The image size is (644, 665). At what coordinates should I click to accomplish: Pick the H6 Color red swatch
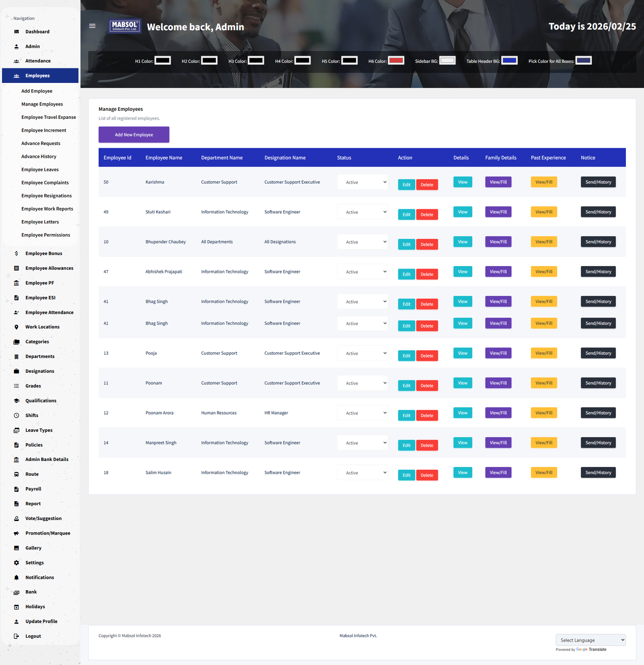pos(396,61)
